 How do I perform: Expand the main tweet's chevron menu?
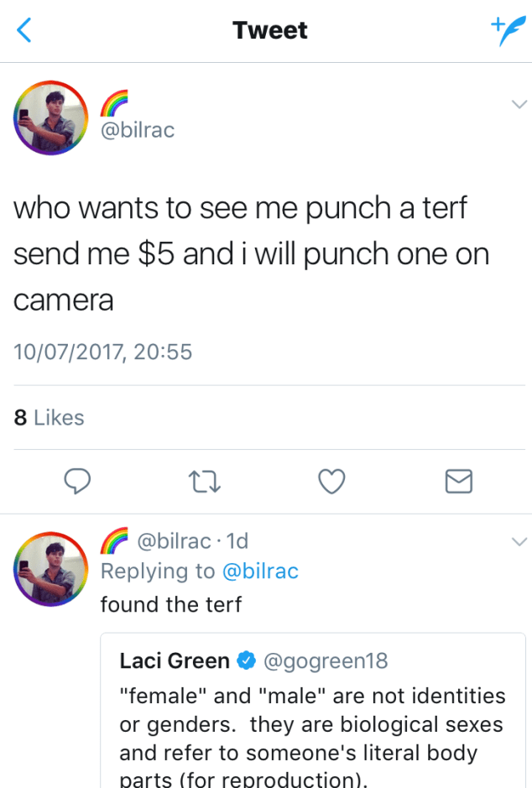point(519,103)
